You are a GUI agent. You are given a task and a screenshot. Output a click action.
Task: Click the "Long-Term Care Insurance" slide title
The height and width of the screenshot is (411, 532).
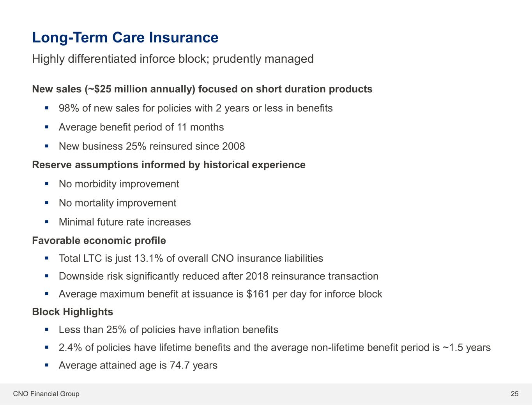click(125, 37)
